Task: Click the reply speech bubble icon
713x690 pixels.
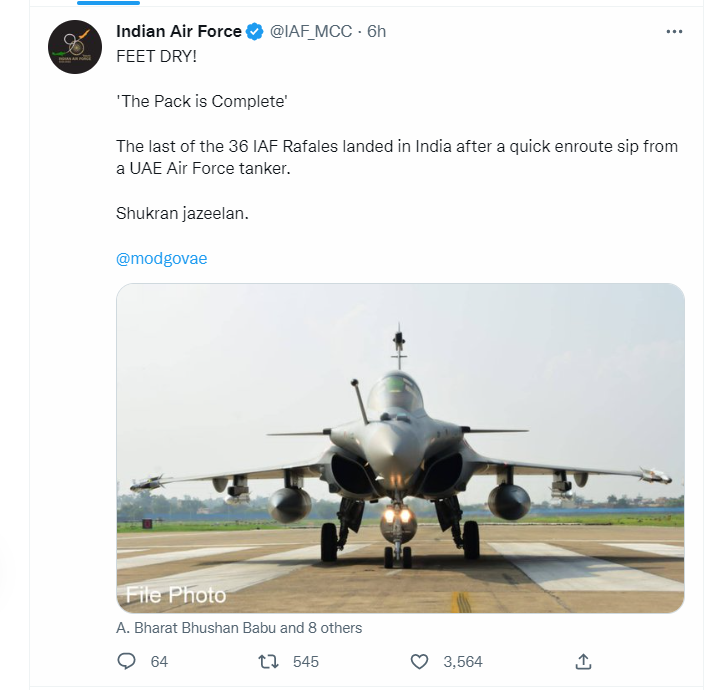Action: (126, 661)
